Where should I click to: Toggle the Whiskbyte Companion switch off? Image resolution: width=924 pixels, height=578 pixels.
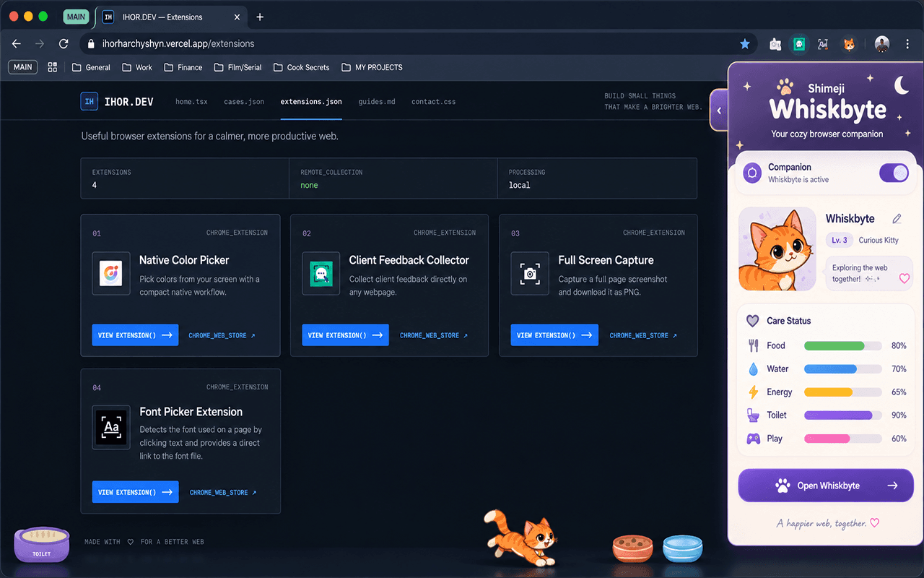[894, 173]
